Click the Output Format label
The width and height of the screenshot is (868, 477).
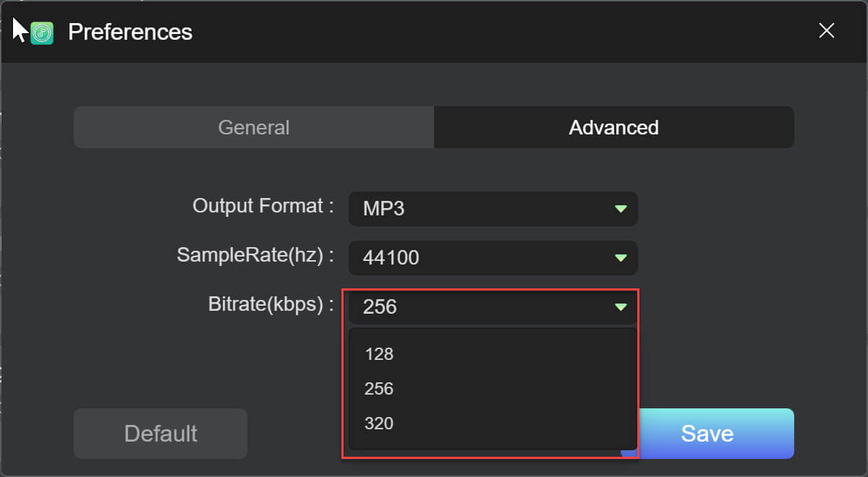click(263, 206)
